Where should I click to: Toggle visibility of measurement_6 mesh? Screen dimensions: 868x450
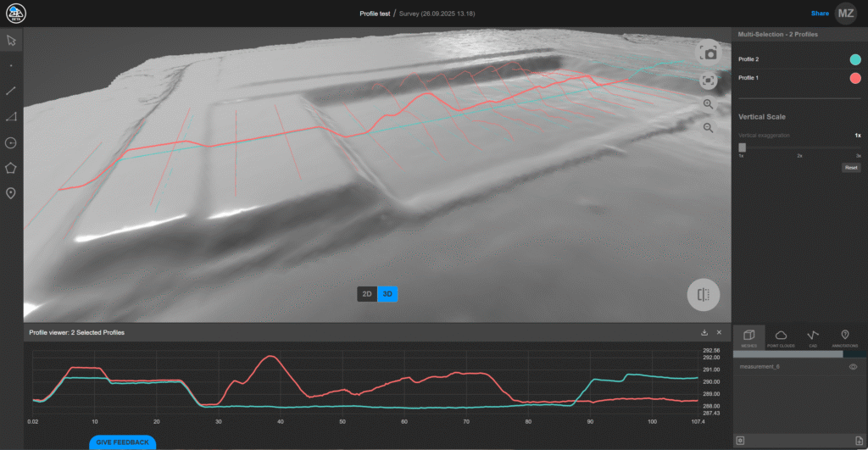(x=853, y=367)
